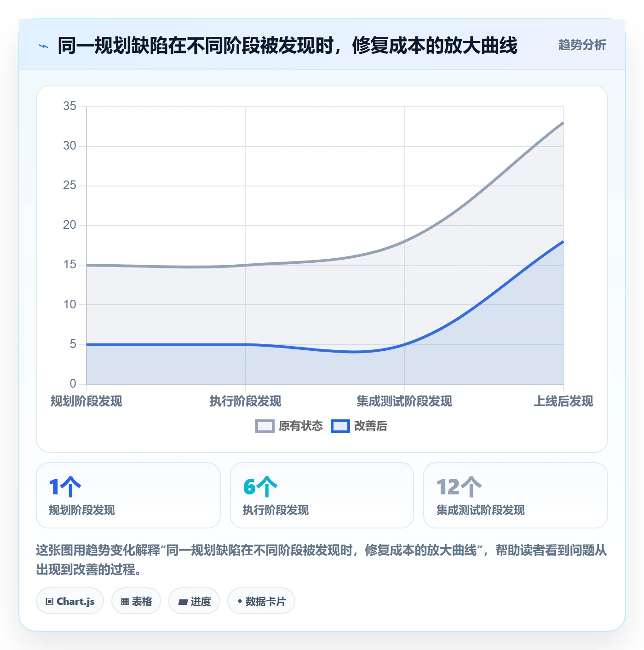The width and height of the screenshot is (644, 650).
Task: Click the large 12个 number in gray
Action: (459, 487)
